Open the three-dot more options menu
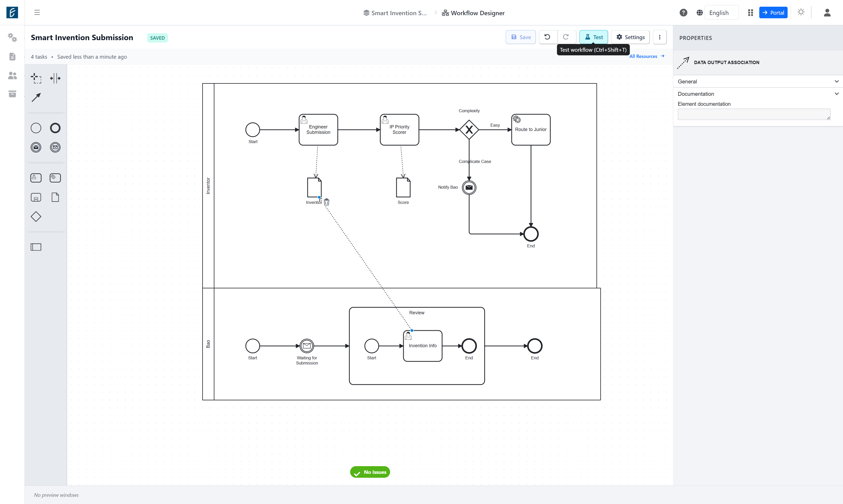Viewport: 843px width, 504px height. (x=660, y=37)
